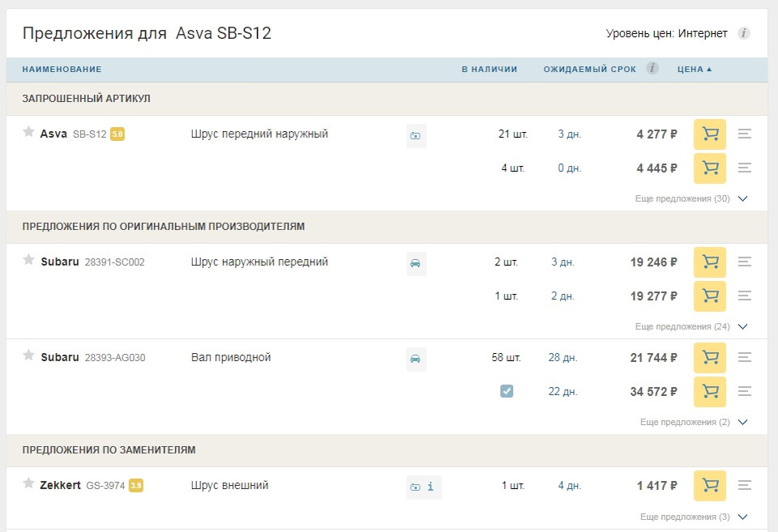Click photo icon for Asva SB-S12

pos(416,136)
